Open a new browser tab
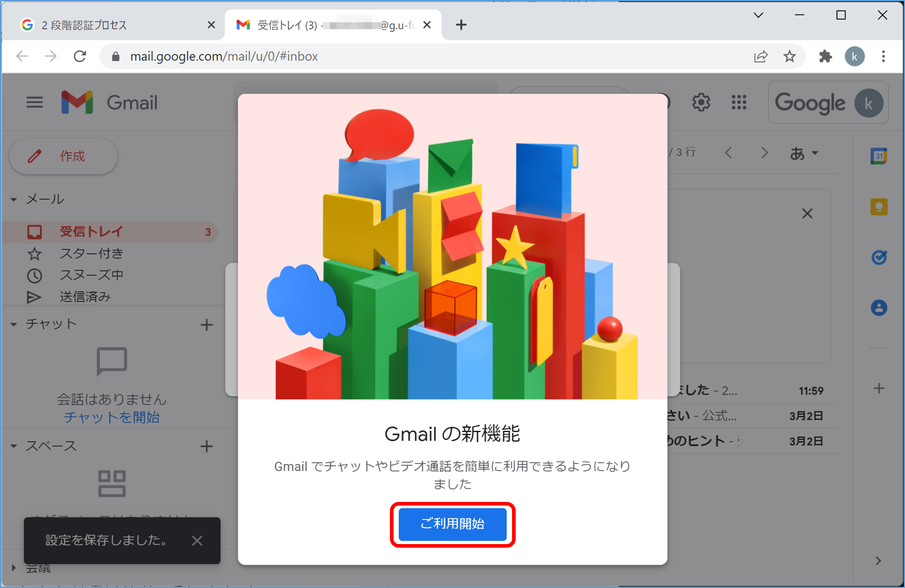The image size is (905, 588). tap(461, 25)
